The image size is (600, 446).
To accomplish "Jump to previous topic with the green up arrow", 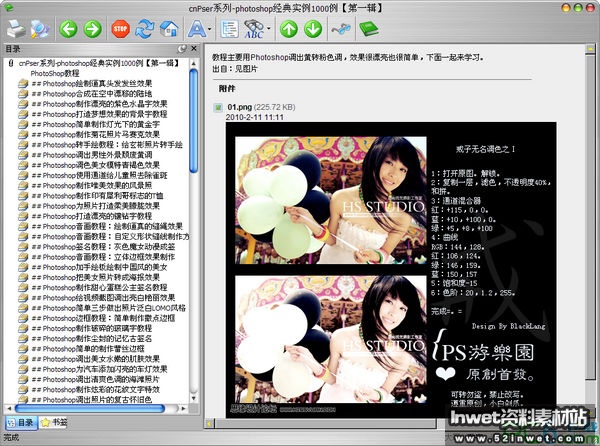I will click(289, 29).
